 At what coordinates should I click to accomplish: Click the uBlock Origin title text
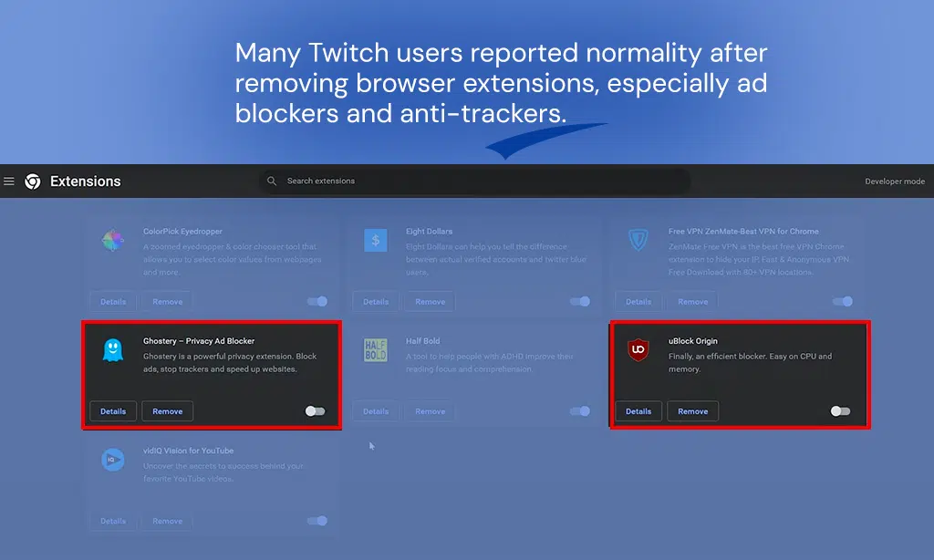(693, 341)
